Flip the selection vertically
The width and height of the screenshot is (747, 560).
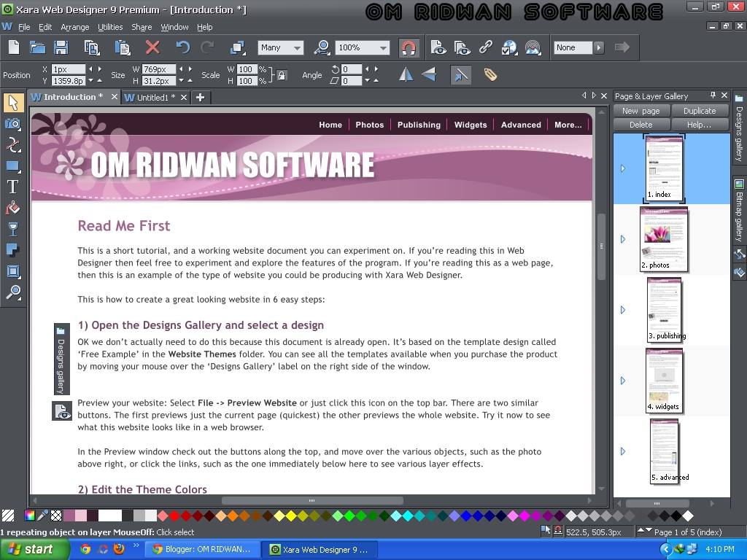(x=429, y=75)
